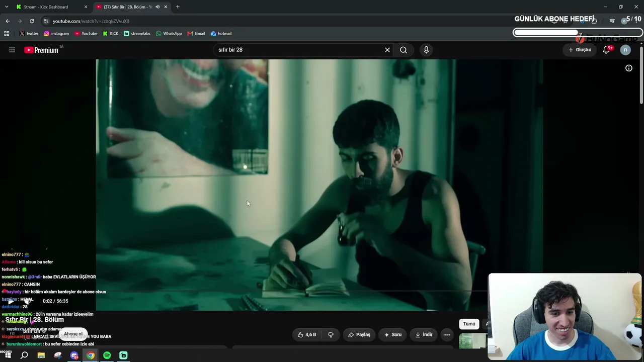
Task: Open Streamlabs app in the taskbar
Action: pos(123,355)
